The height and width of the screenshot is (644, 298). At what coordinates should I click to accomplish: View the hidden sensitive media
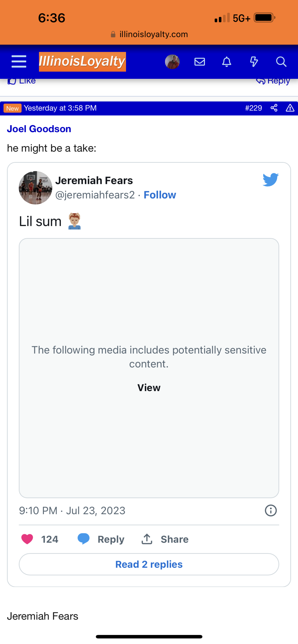coord(149,388)
